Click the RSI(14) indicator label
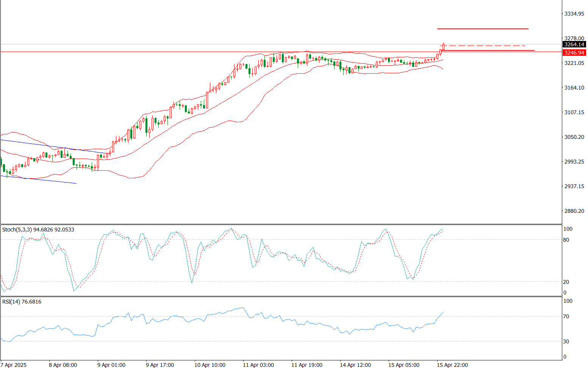 click(x=22, y=302)
